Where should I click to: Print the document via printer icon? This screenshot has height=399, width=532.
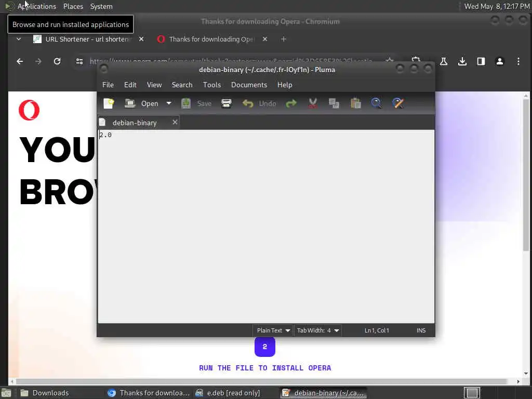227,103
